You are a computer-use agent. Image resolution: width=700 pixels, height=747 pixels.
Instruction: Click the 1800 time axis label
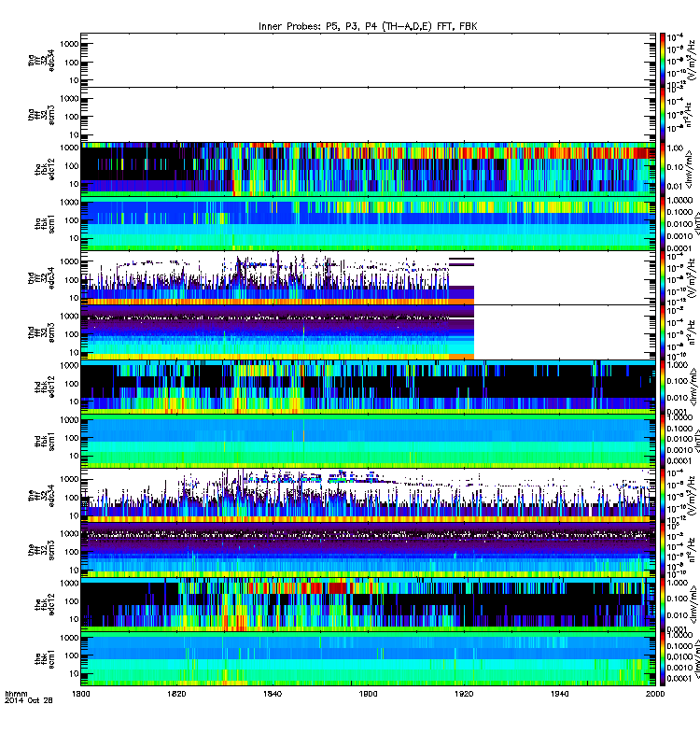[x=81, y=694]
